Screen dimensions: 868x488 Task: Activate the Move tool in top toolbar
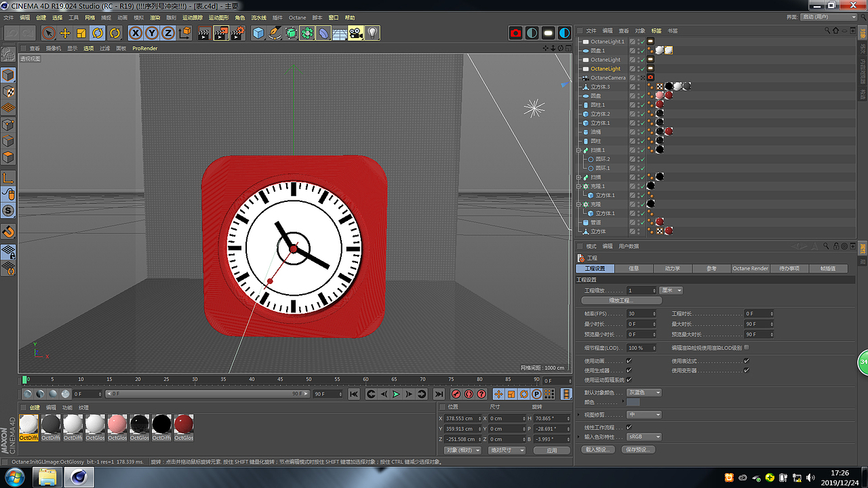coord(65,33)
